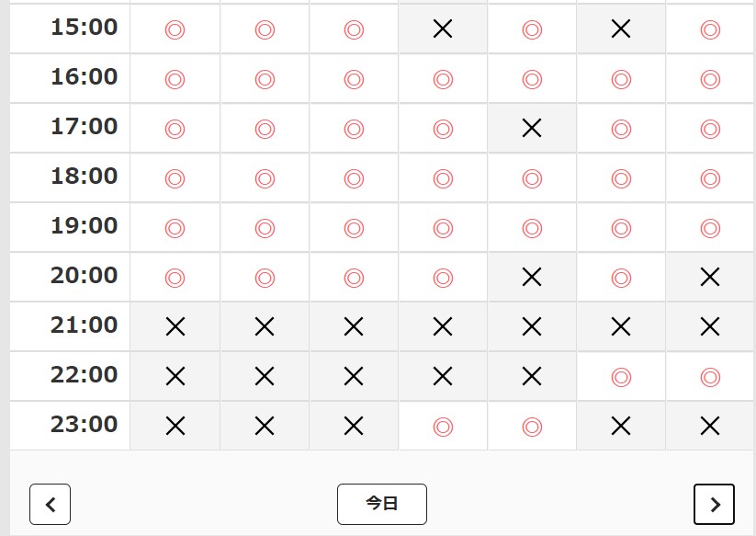Choose the first column's circle slot at 17:00
The width and height of the screenshot is (756, 536).
[175, 128]
